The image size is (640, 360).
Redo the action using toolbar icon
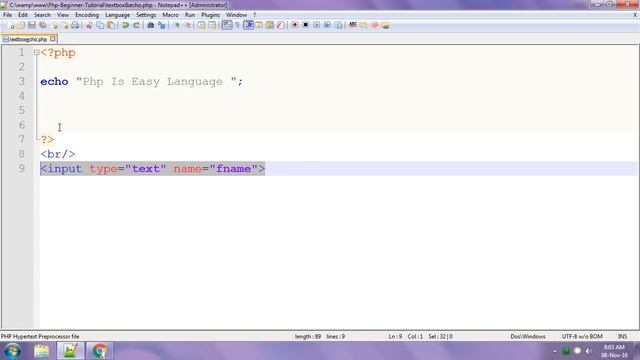pyautogui.click(x=136, y=25)
